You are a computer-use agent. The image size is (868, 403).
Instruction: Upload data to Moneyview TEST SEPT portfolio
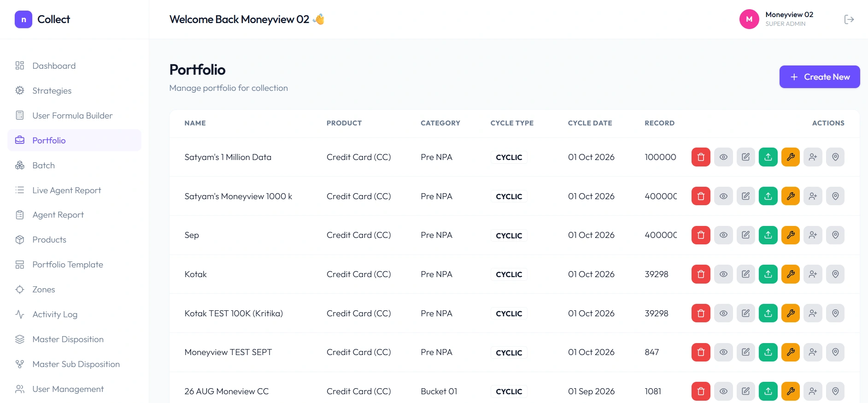click(x=768, y=352)
